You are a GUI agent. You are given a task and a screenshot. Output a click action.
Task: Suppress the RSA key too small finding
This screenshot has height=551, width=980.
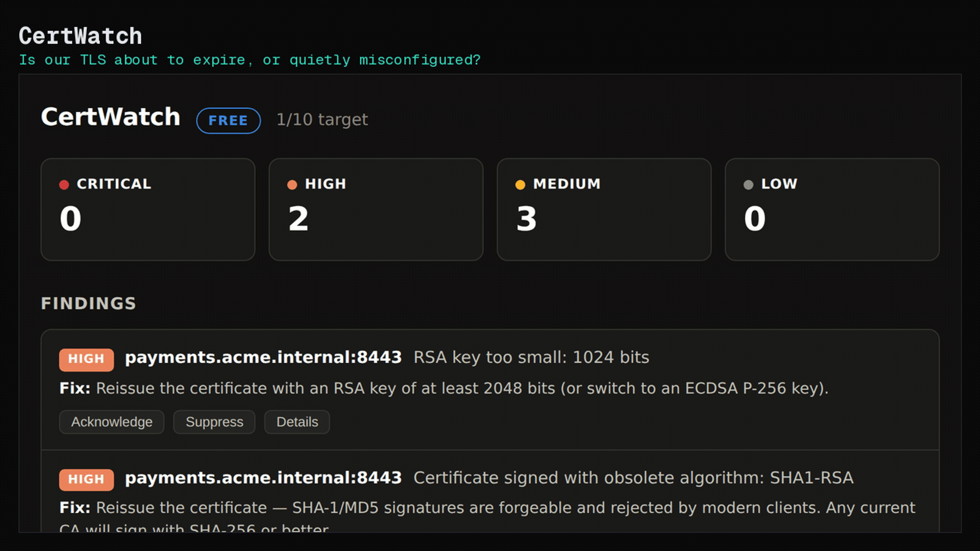214,422
